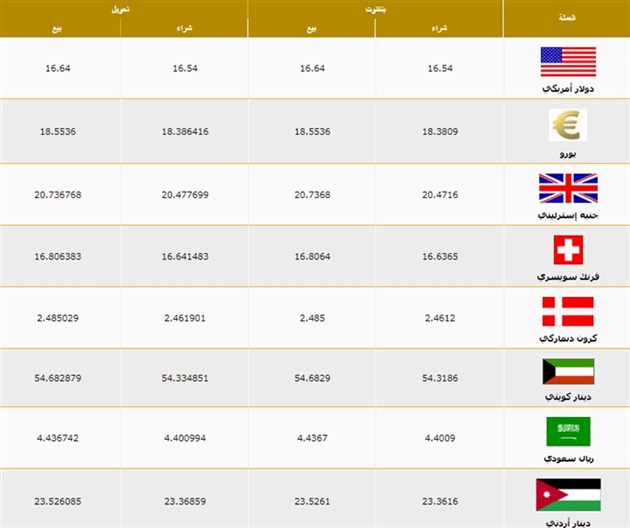Image resolution: width=630 pixels, height=528 pixels.
Task: Select the Kuwaiti dinar value 54.3186
Action: (x=440, y=379)
